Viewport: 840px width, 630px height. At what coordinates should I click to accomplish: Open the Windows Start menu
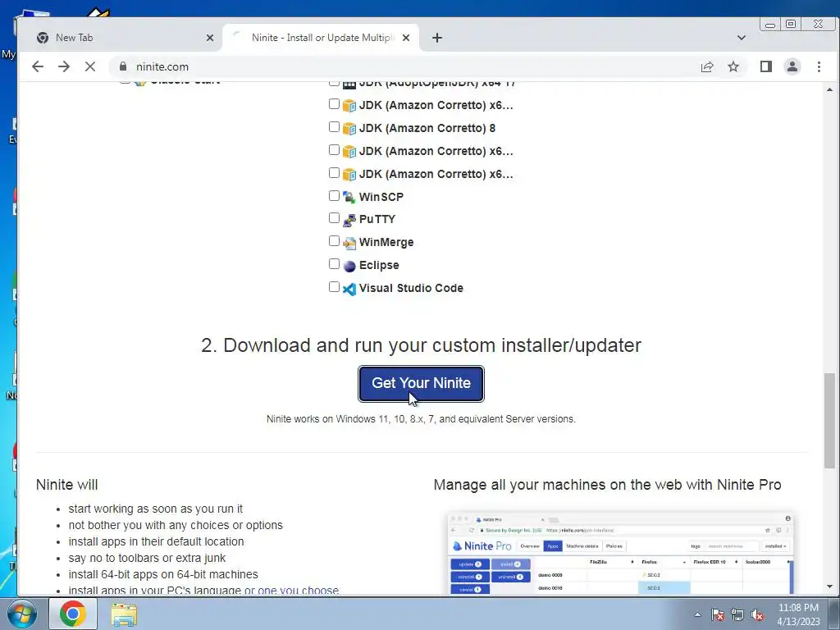point(21,614)
